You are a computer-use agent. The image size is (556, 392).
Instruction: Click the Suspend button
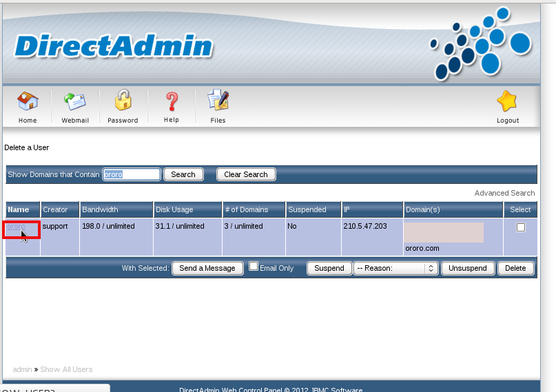click(329, 268)
